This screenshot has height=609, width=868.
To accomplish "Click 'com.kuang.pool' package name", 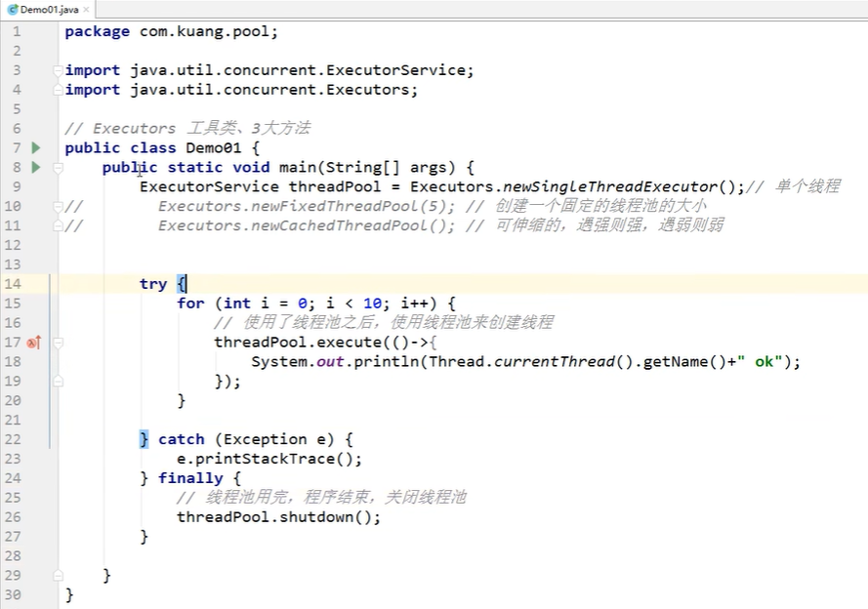I will (x=204, y=31).
